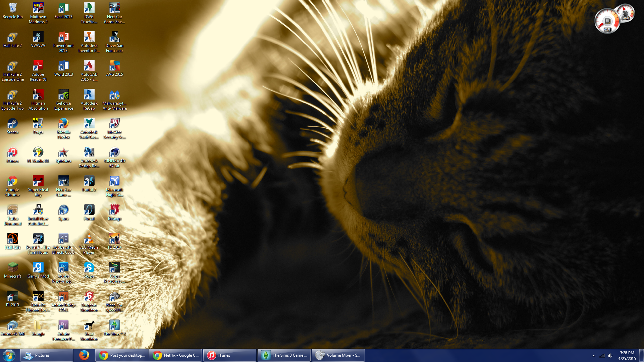Select Turbo Dismount icon

[x=13, y=215]
